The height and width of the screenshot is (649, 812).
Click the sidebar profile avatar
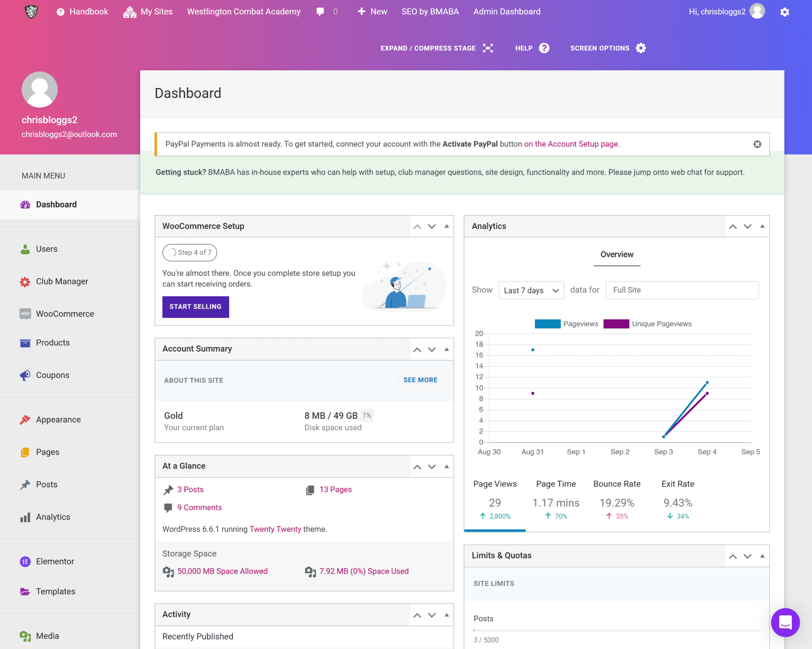40,89
